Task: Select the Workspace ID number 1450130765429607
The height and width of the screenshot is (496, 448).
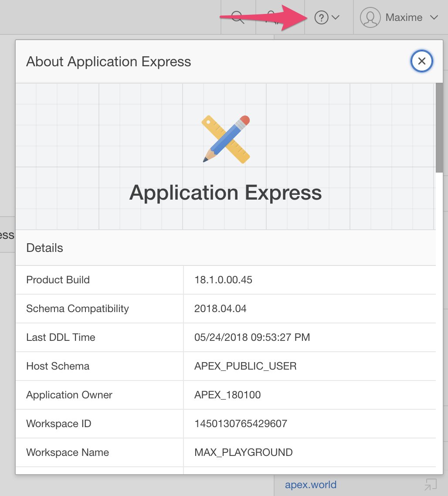Action: tap(241, 424)
